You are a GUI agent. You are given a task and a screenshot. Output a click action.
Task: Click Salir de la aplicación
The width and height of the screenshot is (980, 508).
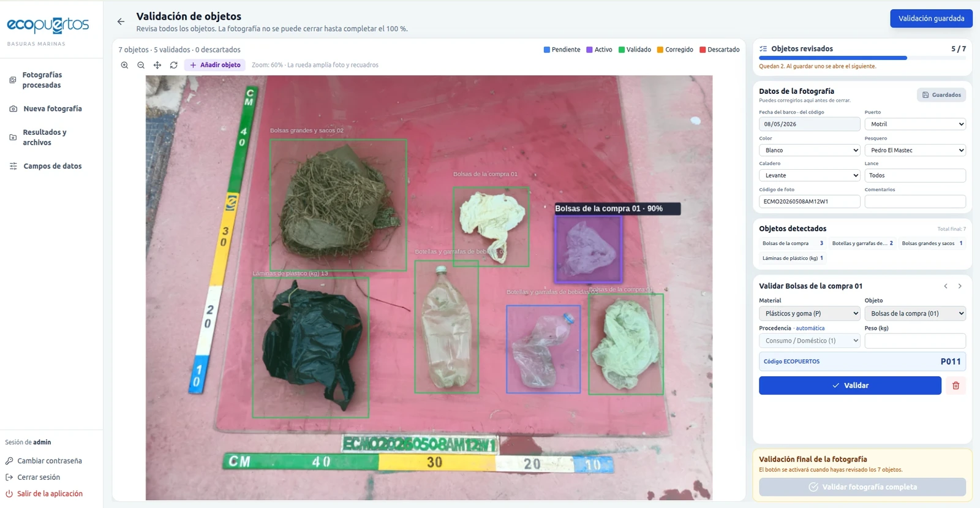[x=44, y=494]
